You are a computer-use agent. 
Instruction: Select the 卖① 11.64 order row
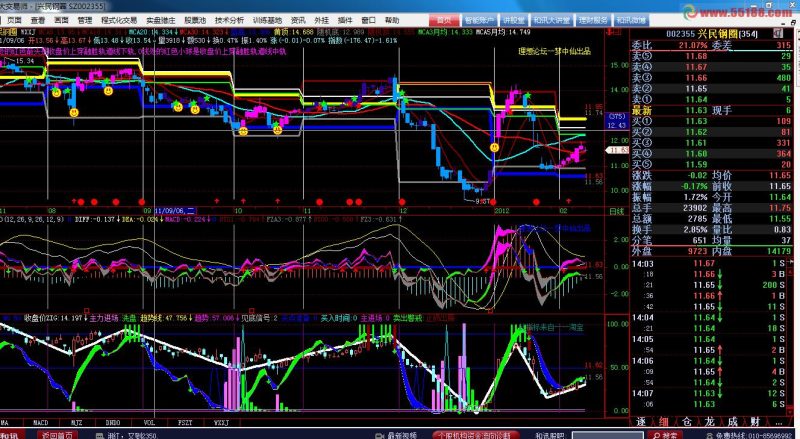coord(713,99)
